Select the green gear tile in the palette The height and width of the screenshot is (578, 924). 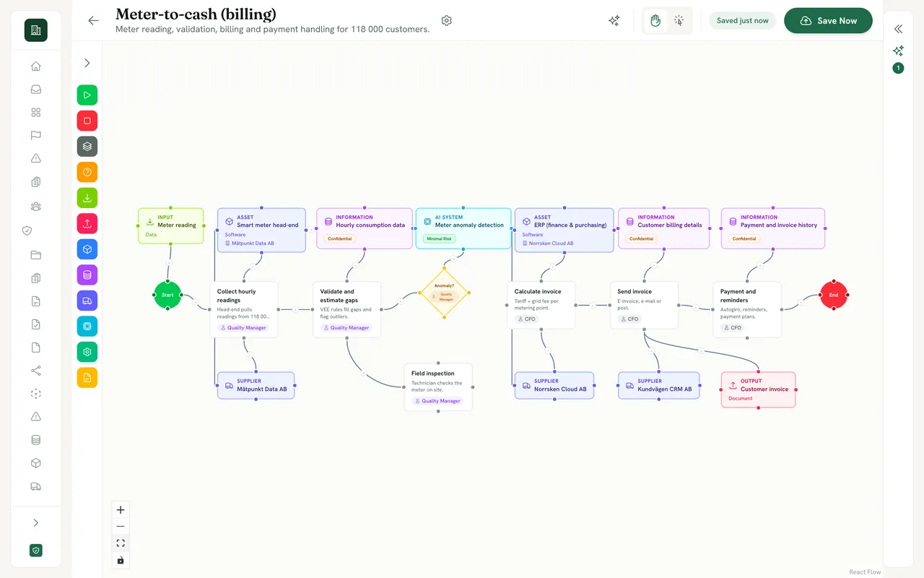(x=87, y=352)
